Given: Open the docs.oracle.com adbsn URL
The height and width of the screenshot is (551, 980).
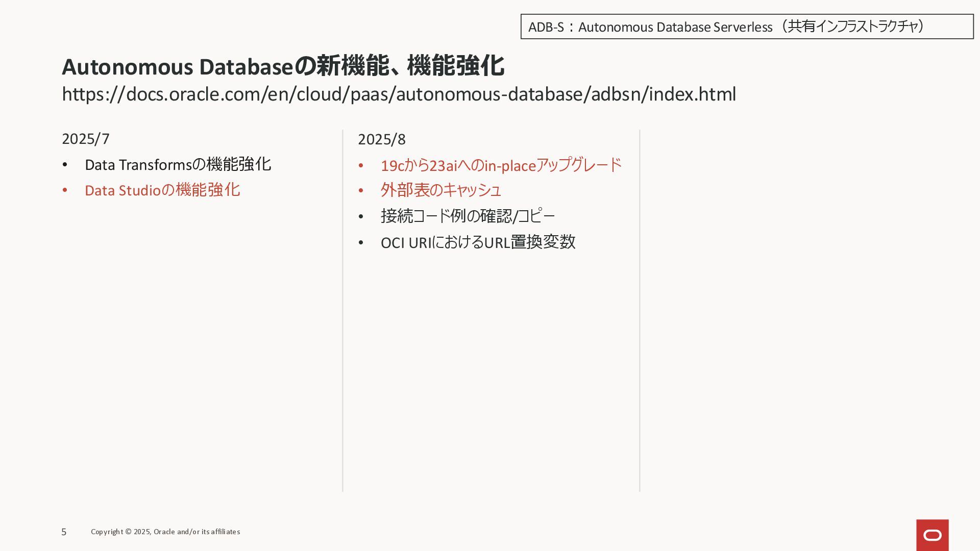Looking at the screenshot, I should click(x=399, y=94).
